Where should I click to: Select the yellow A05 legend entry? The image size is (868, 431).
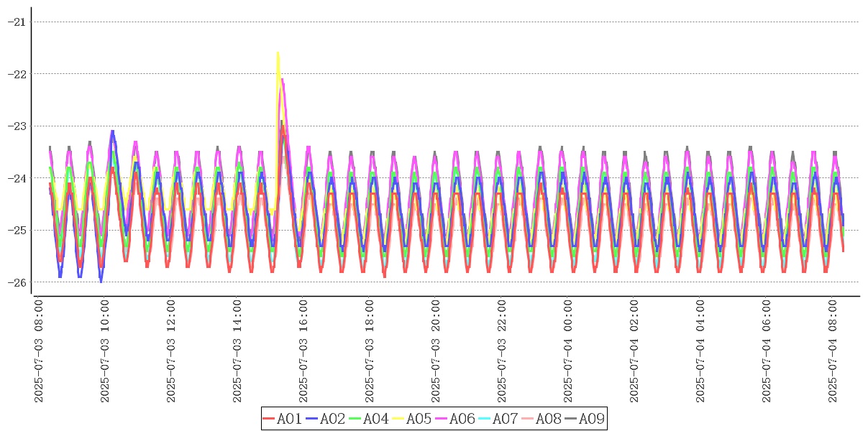pyautogui.click(x=412, y=419)
